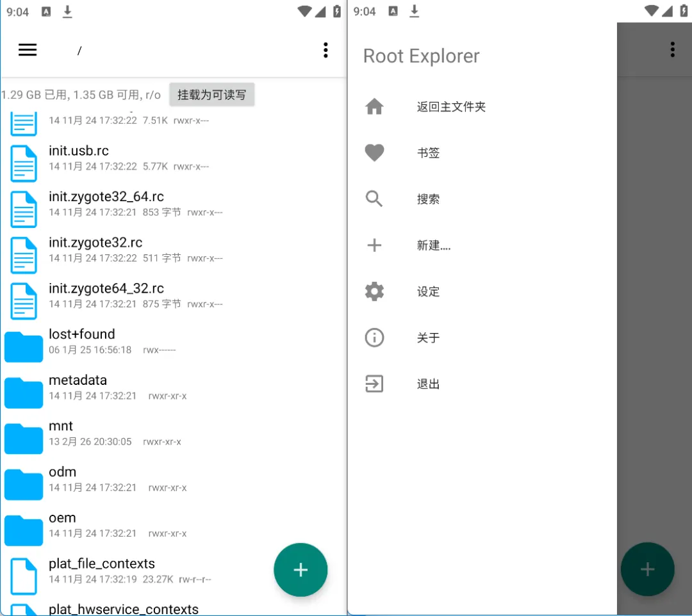Select the root path slash in the toolbar
The width and height of the screenshot is (692, 616).
(x=79, y=51)
